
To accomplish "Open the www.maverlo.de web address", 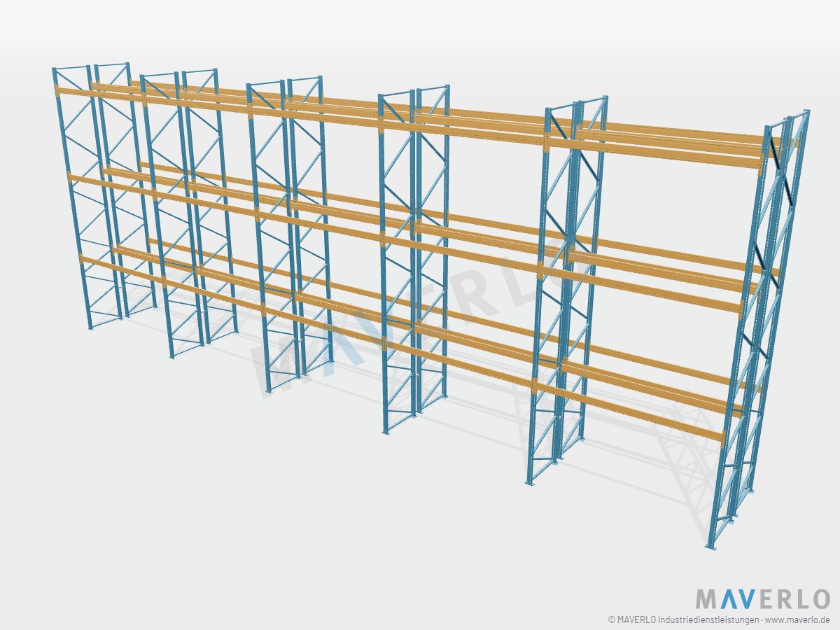I will coord(799,619).
